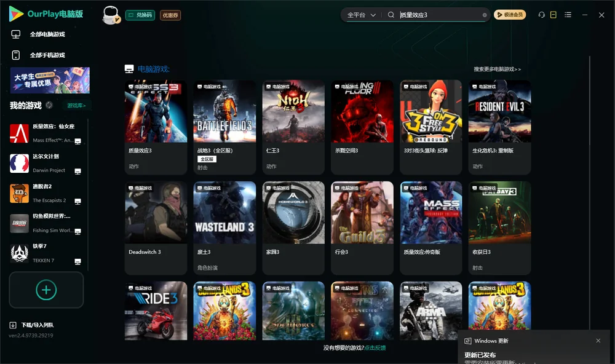
Task: Open 铁拳7 in my games
Action: (47, 253)
